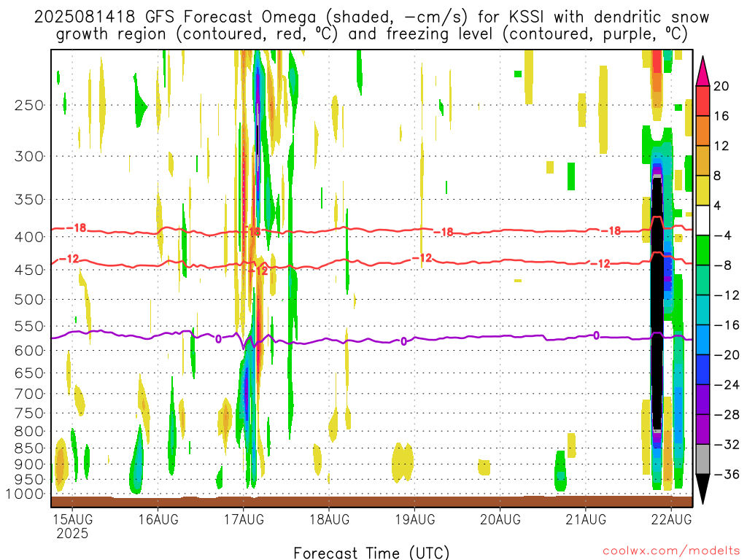Select the violet -28 to -24 colorbar segment

(x=703, y=400)
